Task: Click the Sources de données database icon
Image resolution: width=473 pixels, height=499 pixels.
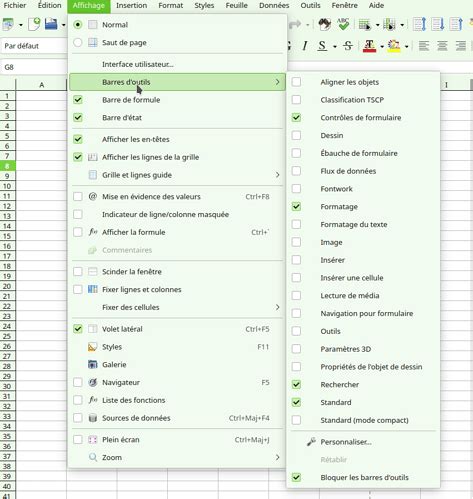Action: (93, 418)
